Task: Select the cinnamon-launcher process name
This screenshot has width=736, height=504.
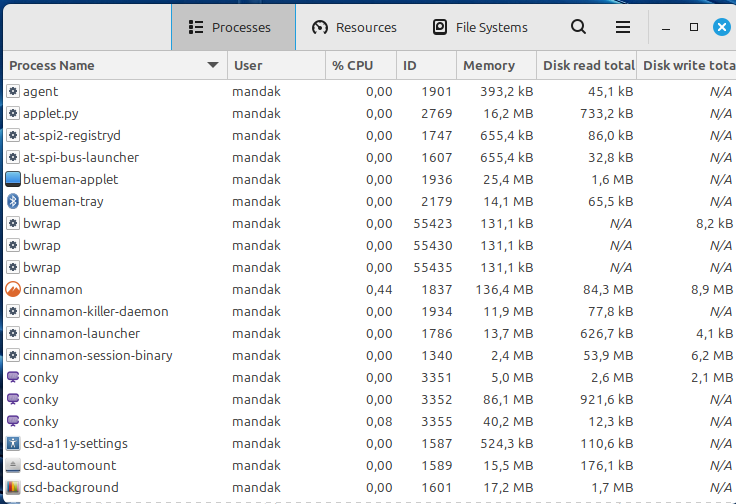Action: pyautogui.click(x=81, y=334)
